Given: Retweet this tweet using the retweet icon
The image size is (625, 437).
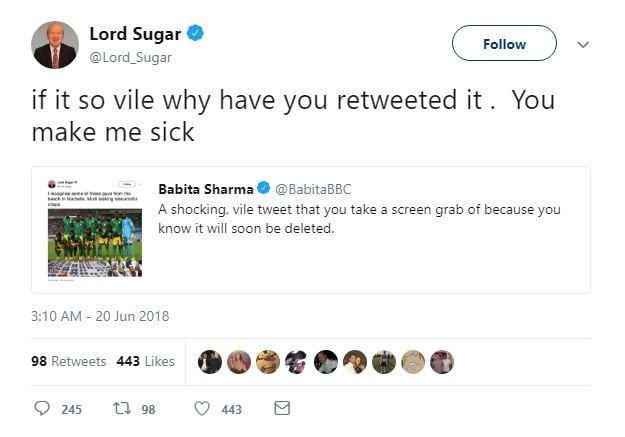Looking at the screenshot, I should (121, 408).
